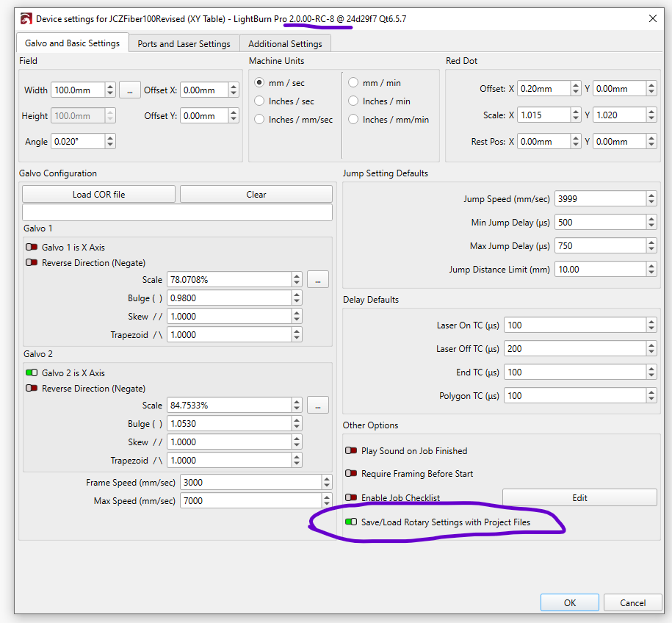Click the LightBurn app icon in title bar
The image size is (672, 623).
(x=26, y=19)
